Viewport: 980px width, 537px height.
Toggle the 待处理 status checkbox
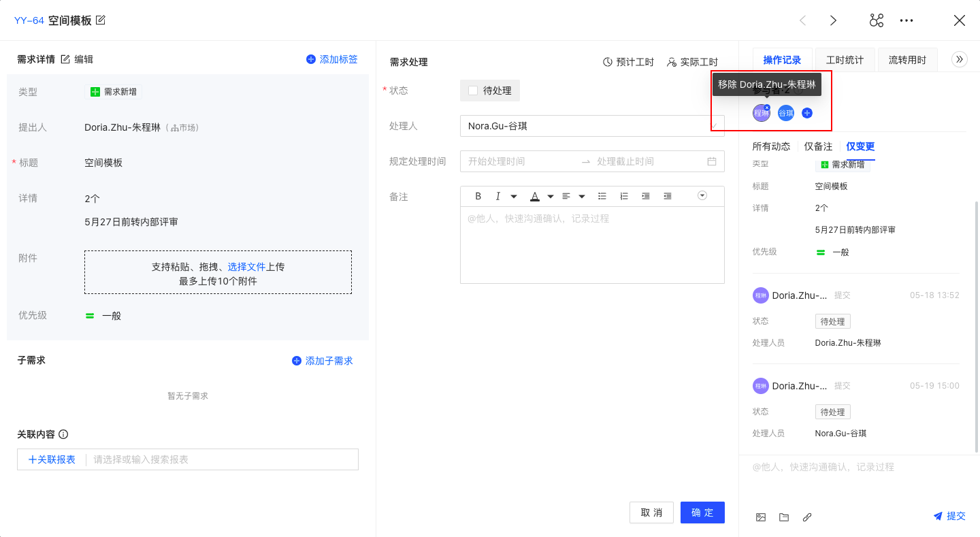coord(473,91)
